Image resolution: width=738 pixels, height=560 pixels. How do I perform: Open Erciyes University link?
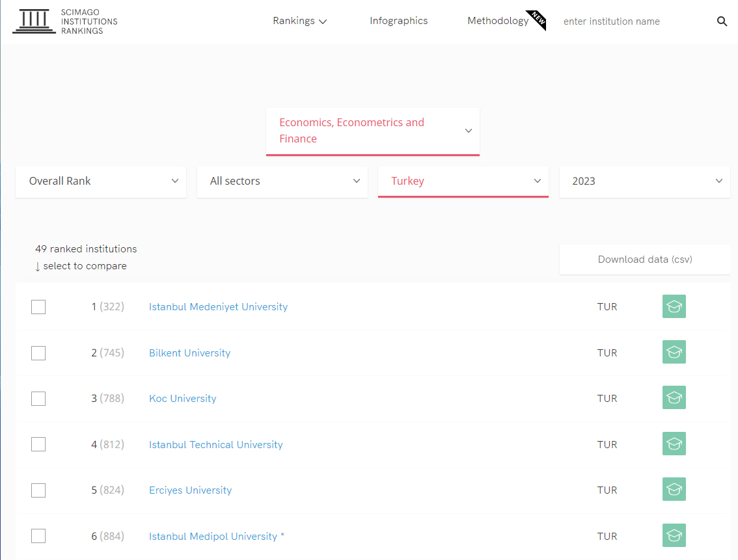pos(190,490)
